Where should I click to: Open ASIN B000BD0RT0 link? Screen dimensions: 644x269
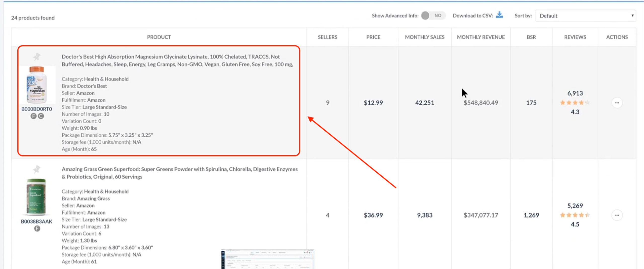pyautogui.click(x=37, y=109)
